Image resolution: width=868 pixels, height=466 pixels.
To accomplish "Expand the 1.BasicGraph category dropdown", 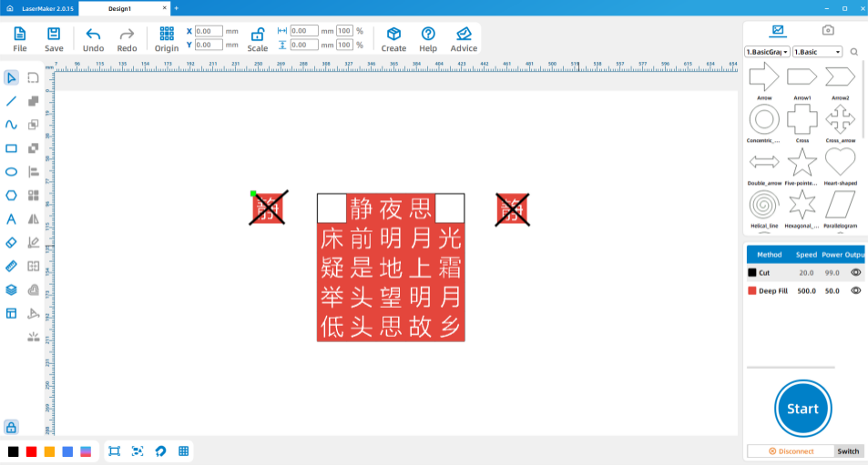I will point(767,52).
